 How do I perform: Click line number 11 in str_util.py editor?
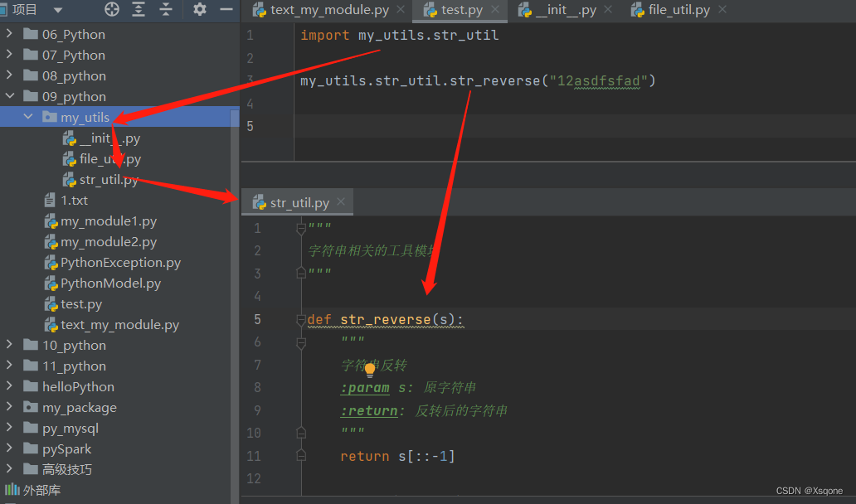pos(254,456)
